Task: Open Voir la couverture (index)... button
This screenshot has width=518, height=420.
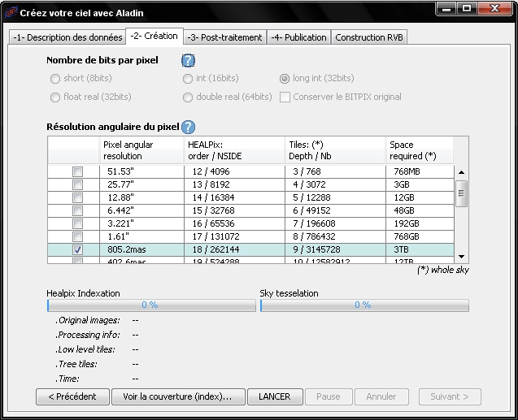Action: [x=178, y=396]
